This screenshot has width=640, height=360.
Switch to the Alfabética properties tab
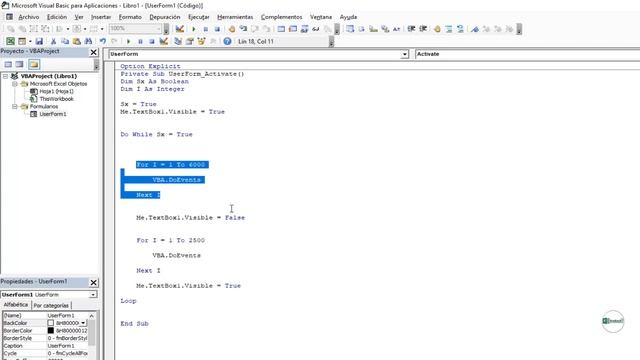pos(16,305)
